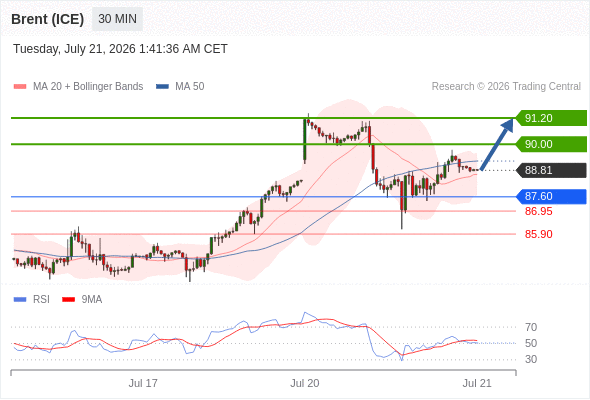The height and width of the screenshot is (400, 590).
Task: Click the Brent (ICE) chart title
Action: pyautogui.click(x=47, y=19)
